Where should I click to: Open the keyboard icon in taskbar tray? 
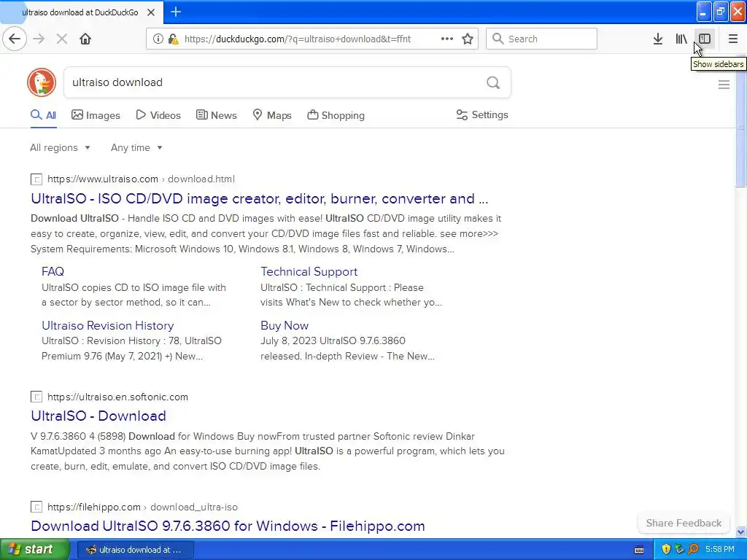639,550
